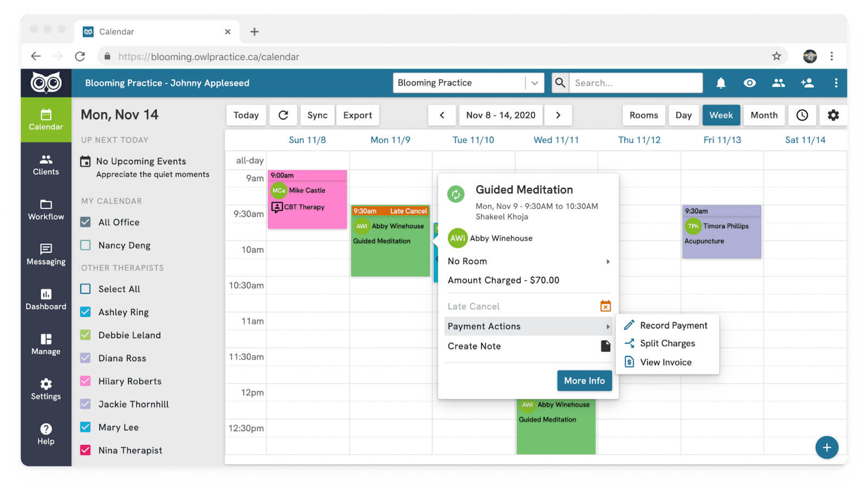This screenshot has height=493, width=868.
Task: Toggle the Ashley Ring checkbox
Action: [85, 312]
